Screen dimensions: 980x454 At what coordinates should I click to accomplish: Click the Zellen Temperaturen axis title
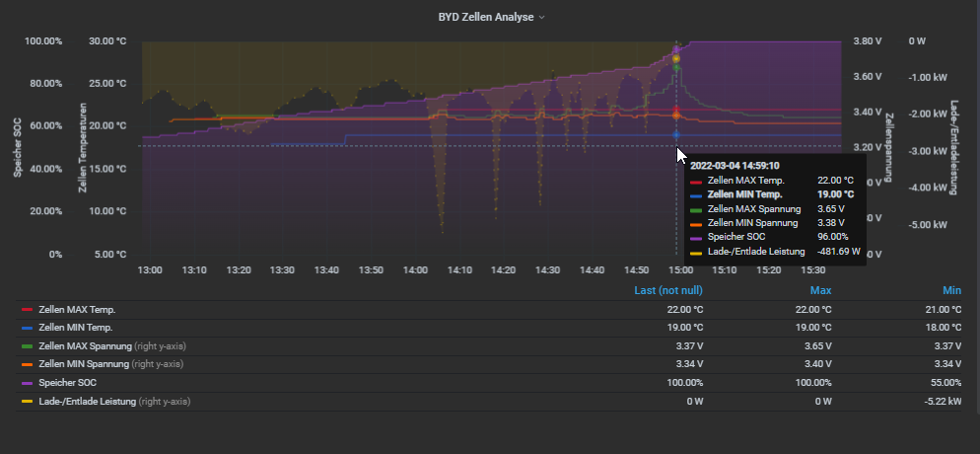82,148
